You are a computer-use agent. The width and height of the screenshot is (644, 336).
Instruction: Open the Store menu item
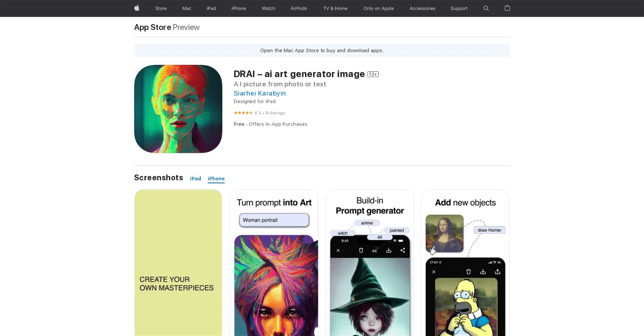161,8
